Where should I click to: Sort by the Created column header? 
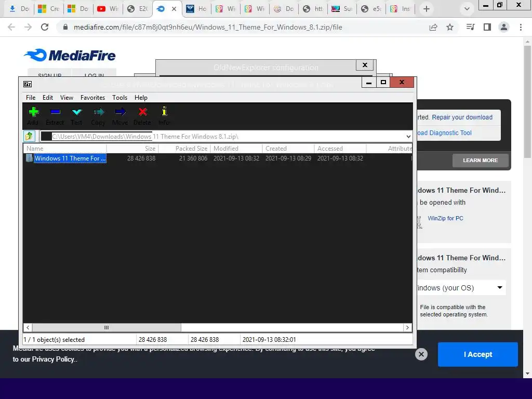point(288,149)
